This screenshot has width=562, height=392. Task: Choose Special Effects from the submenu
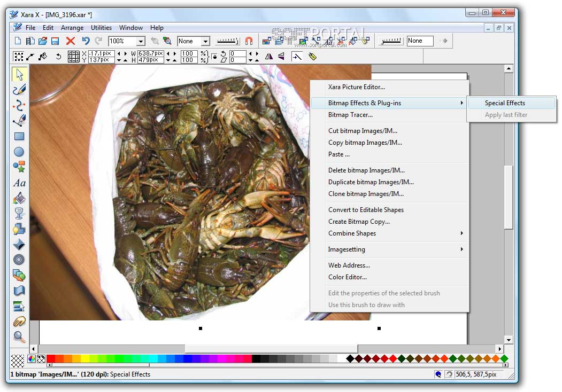point(505,103)
